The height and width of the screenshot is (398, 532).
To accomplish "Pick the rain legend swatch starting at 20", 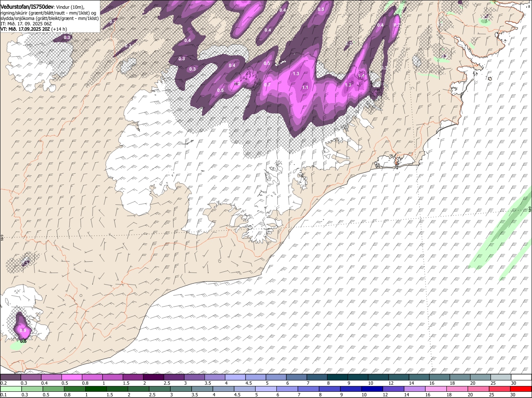I will pos(479,389).
